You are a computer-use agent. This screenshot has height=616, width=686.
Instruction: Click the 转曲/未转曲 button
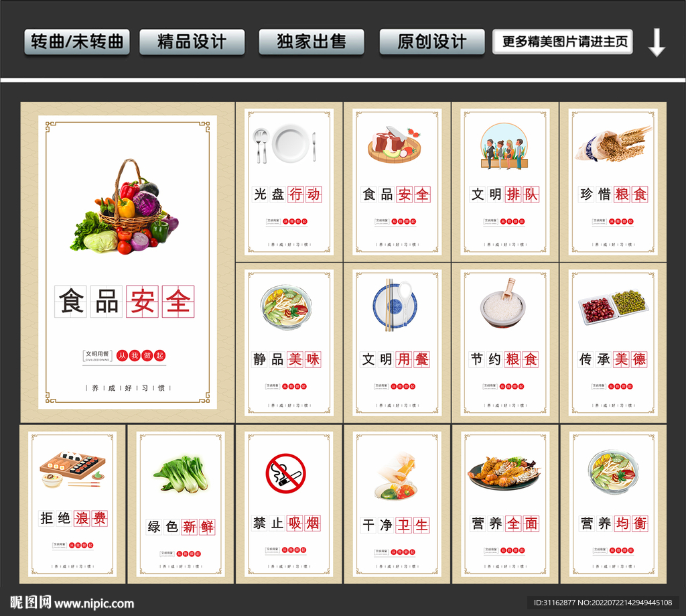click(77, 42)
